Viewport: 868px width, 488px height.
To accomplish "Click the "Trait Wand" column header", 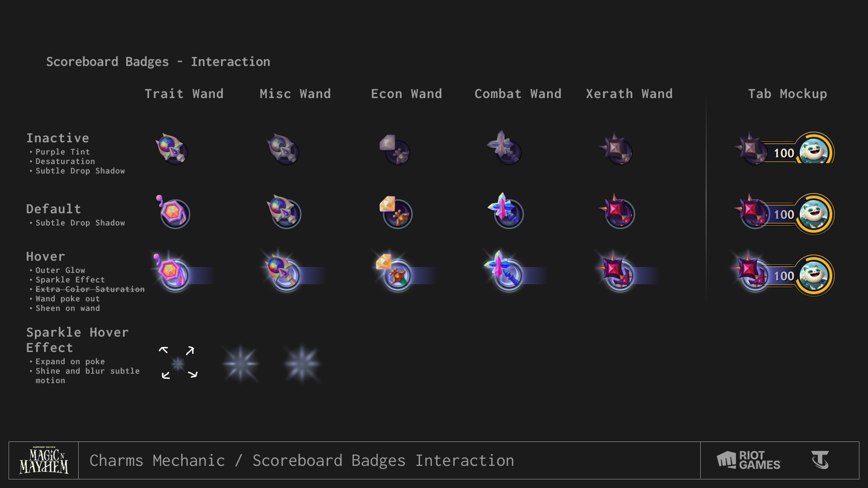I will (x=184, y=94).
